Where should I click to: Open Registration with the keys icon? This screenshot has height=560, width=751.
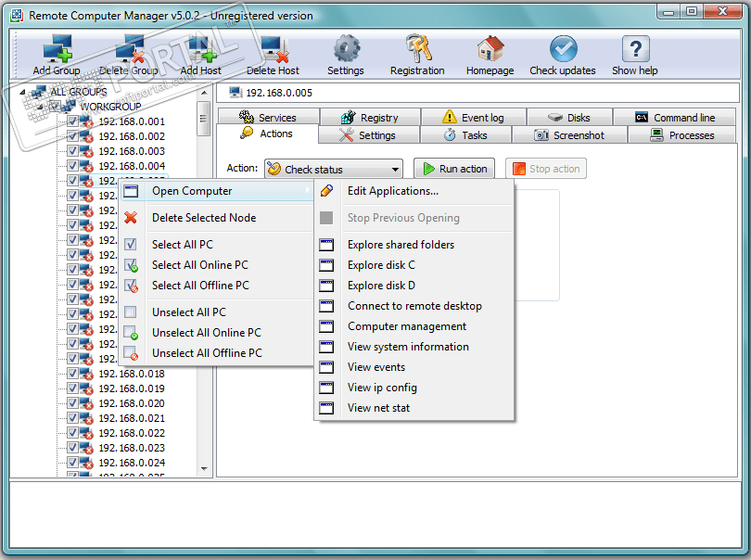[x=418, y=48]
